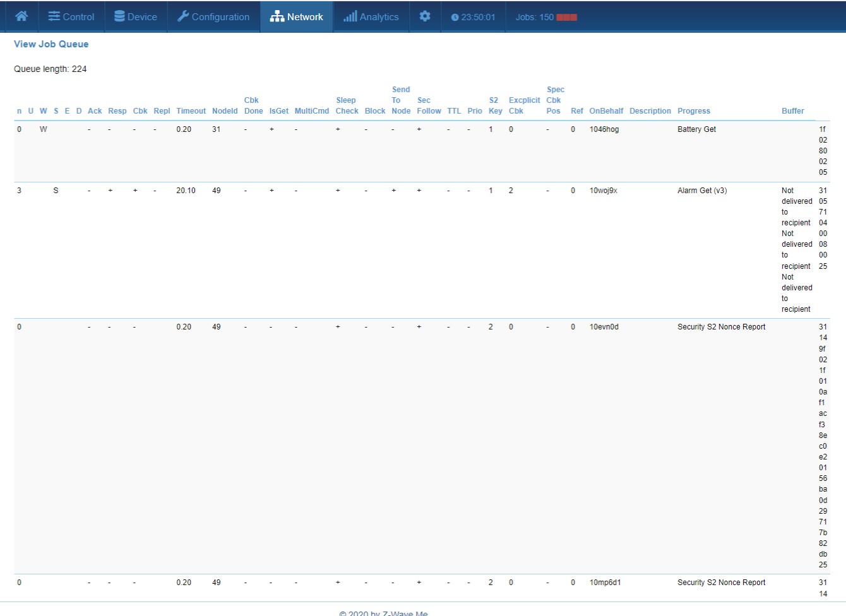Image resolution: width=846 pixels, height=616 pixels.
Task: Click the Sleep Check column header
Action: [x=347, y=105]
